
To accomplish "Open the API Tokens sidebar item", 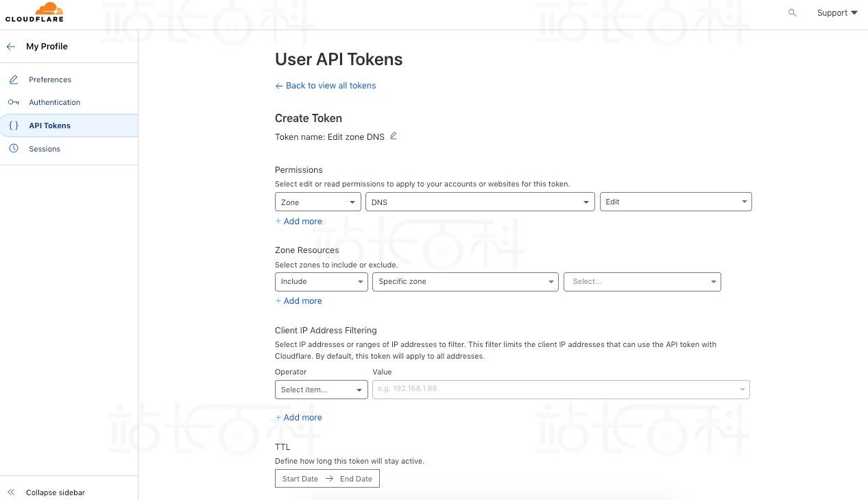I will coord(49,126).
